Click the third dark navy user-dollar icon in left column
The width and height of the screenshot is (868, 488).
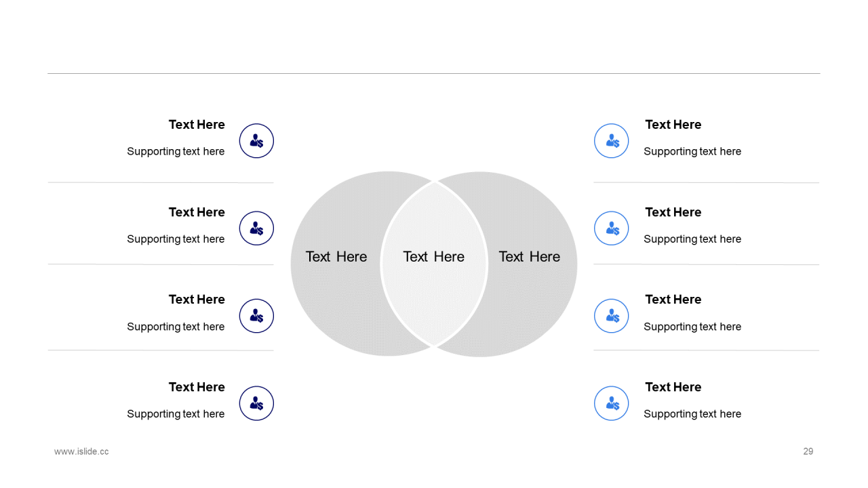256,316
